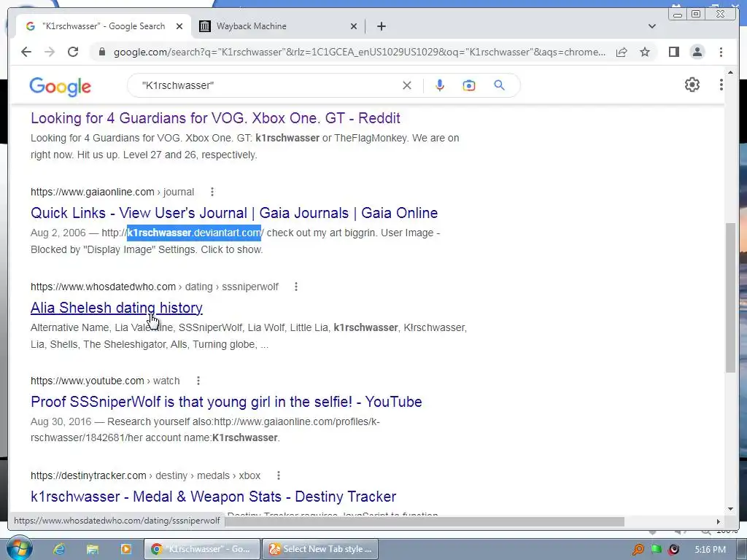Open Chrome's three-dot customize menu

721,52
